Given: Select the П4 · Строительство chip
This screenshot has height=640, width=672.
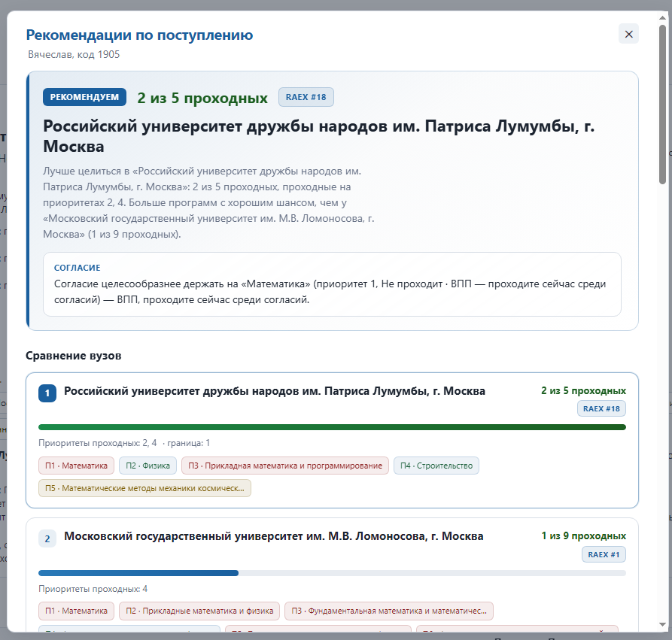Looking at the screenshot, I should tap(436, 466).
